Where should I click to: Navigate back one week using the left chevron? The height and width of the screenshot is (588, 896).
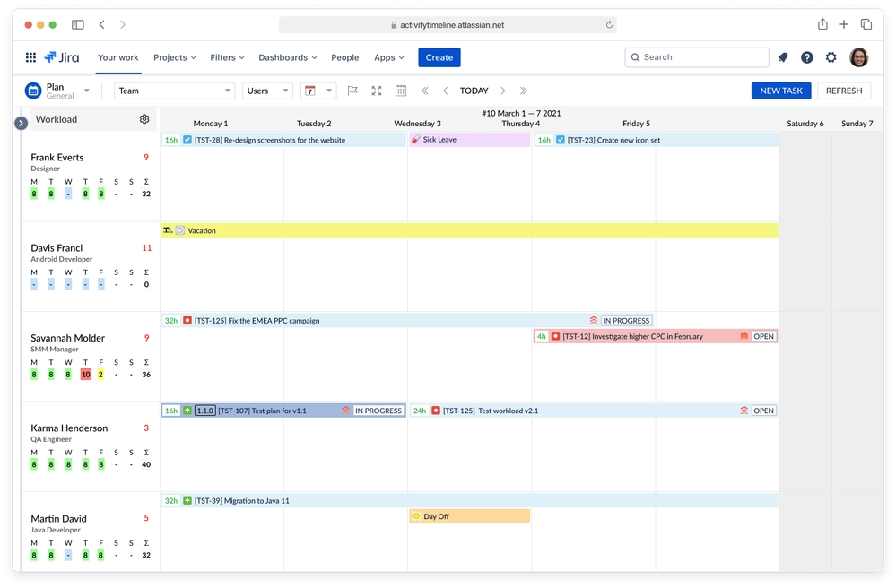click(x=445, y=91)
